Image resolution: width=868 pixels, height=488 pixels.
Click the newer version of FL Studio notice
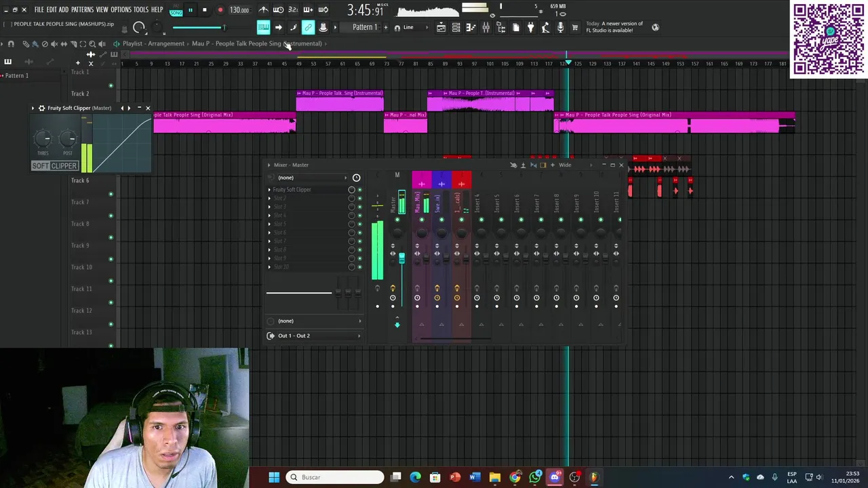click(609, 27)
